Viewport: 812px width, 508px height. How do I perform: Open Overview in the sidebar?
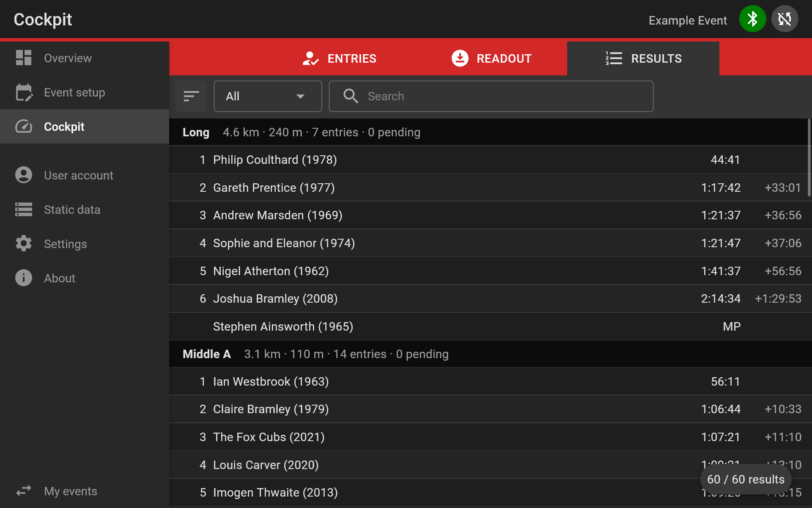[x=85, y=58]
